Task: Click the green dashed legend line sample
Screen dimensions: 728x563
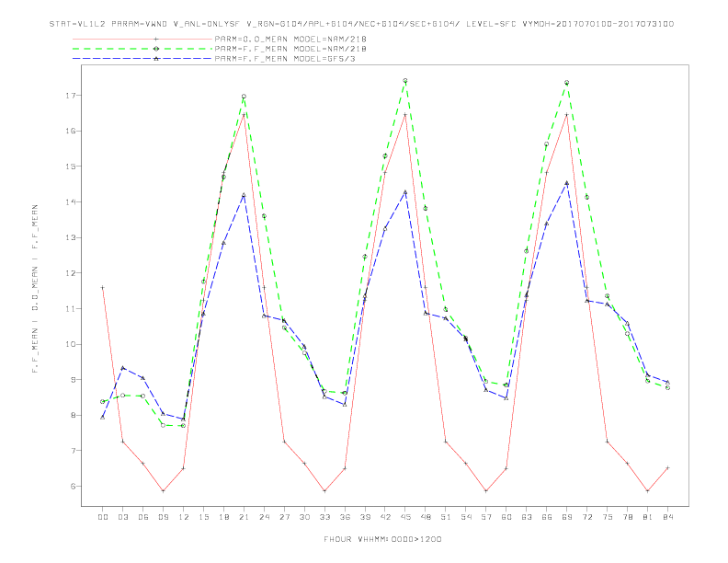Action: point(142,49)
